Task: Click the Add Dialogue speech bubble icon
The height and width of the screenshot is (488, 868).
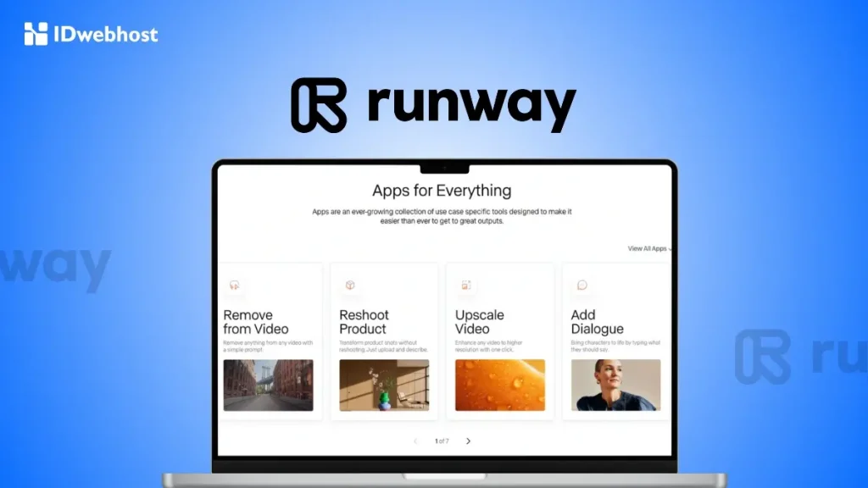Action: pyautogui.click(x=581, y=286)
